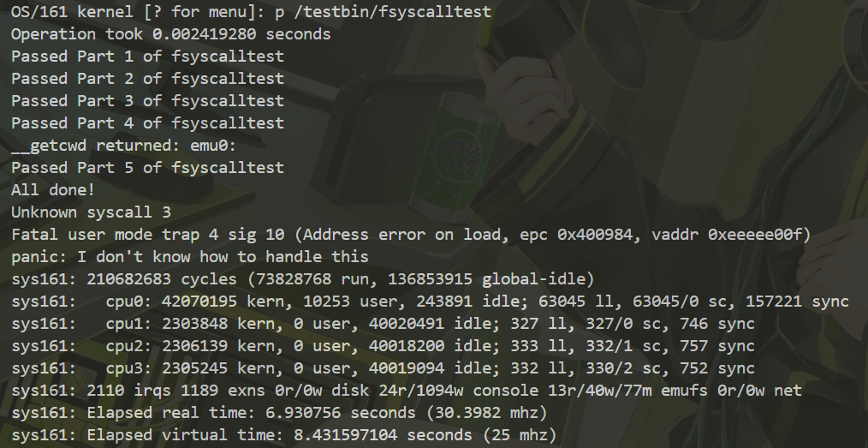Viewport: 868px width, 448px height.
Task: Click the "Passed Part 3 of fsyscalltest" line
Action: (x=147, y=100)
